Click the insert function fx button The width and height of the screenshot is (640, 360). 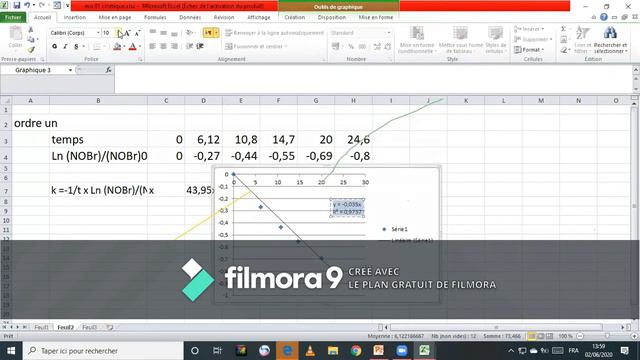click(x=108, y=70)
